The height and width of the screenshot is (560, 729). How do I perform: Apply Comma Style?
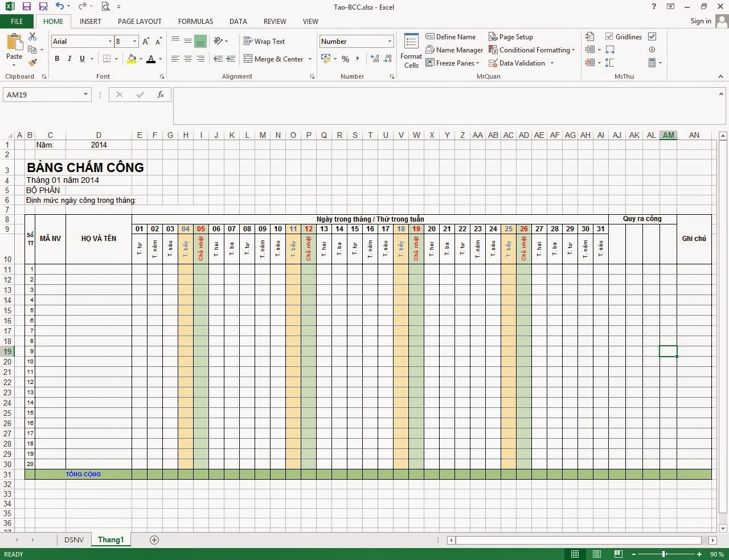coord(358,59)
